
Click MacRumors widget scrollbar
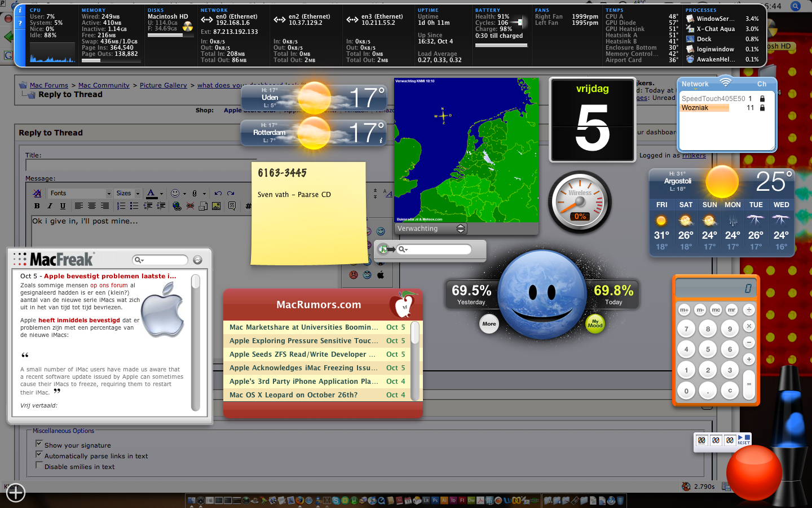point(415,361)
